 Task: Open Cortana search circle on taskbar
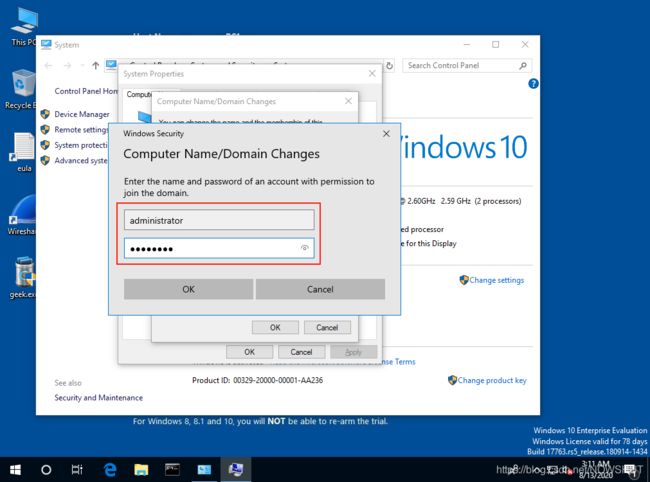[46, 470]
